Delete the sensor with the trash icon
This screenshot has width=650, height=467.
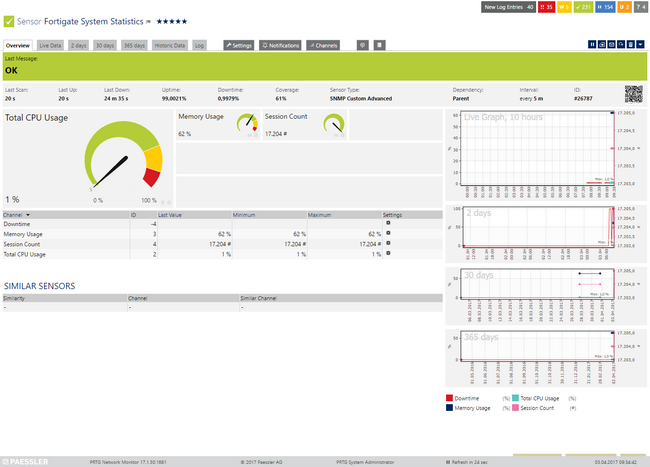(631, 44)
